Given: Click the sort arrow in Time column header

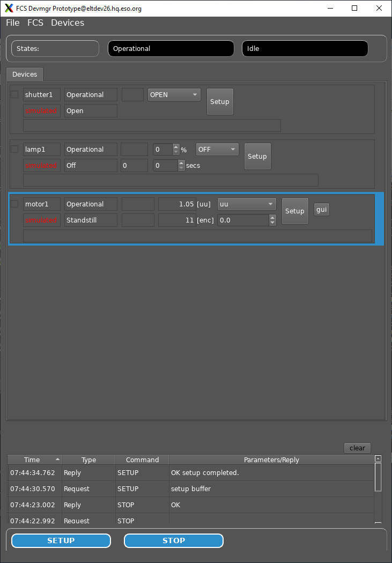Looking at the screenshot, I should coord(57,460).
